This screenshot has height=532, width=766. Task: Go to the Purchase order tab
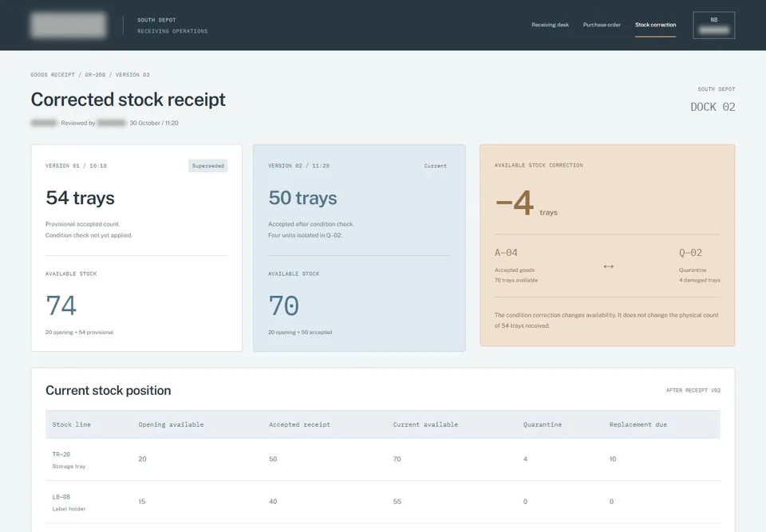pos(602,25)
